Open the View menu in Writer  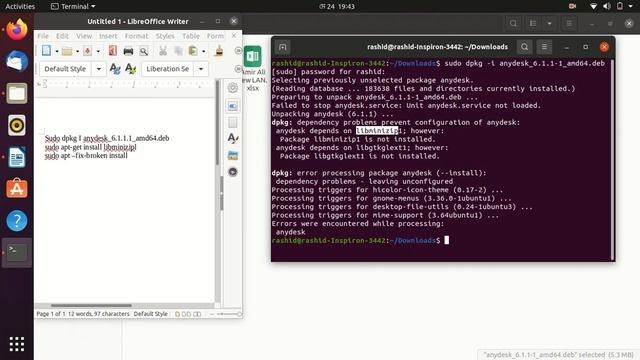pyautogui.click(x=84, y=36)
